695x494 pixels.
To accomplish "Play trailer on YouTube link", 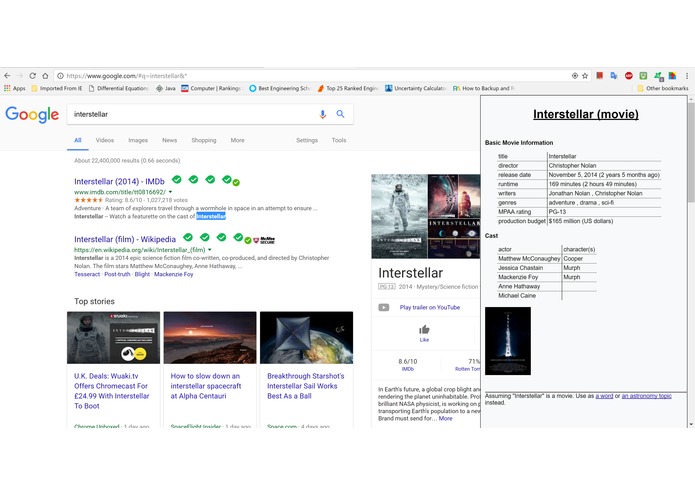I will point(429,307).
